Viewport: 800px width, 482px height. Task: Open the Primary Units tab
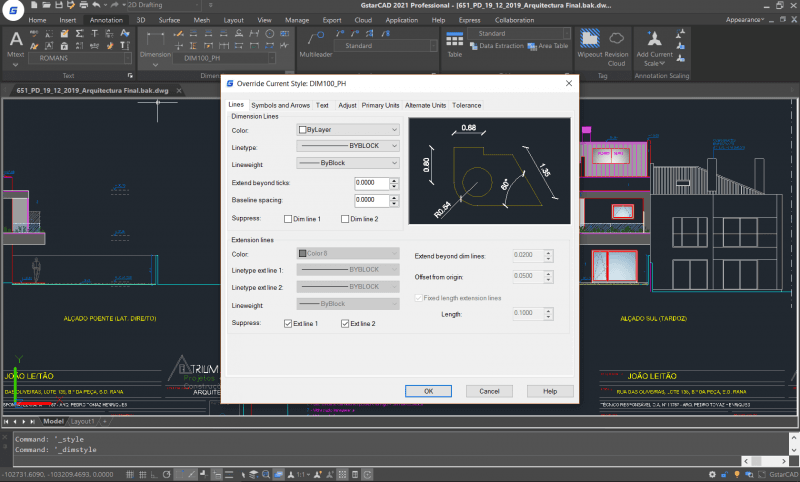[x=380, y=105]
